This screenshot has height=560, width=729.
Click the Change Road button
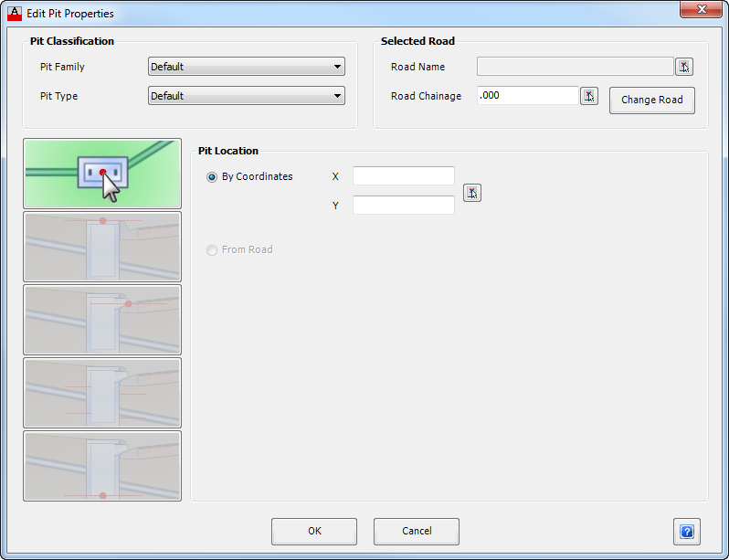(x=652, y=100)
